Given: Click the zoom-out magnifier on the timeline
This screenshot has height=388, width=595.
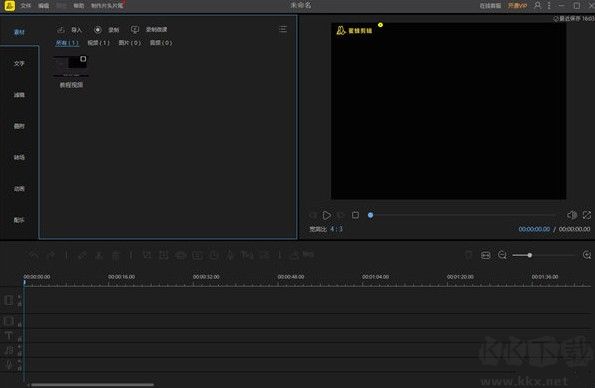Looking at the screenshot, I should 502,255.
